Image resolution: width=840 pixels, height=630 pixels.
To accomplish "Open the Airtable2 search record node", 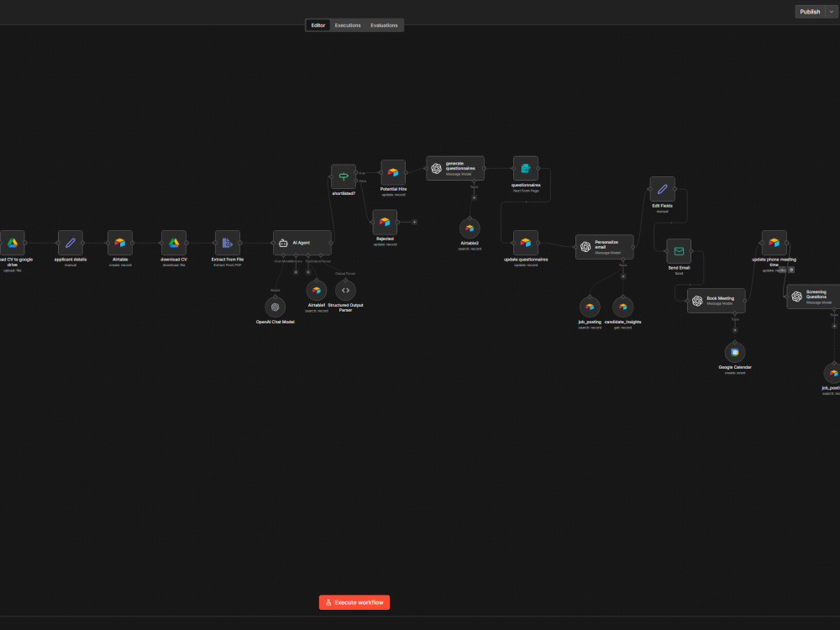I will point(470,228).
